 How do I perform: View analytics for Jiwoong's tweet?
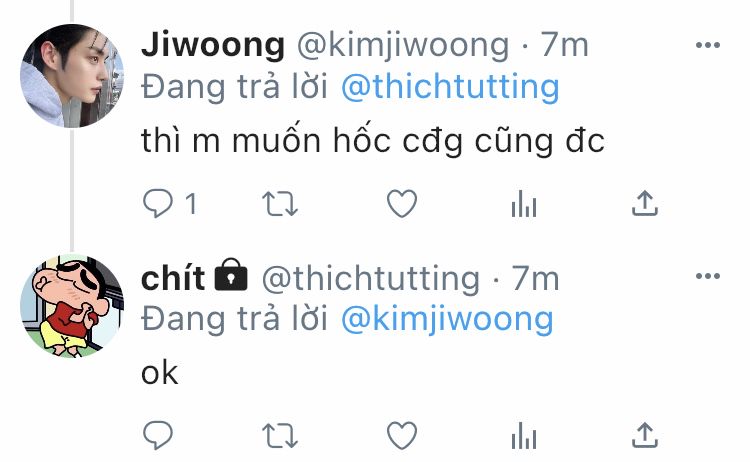(x=524, y=204)
